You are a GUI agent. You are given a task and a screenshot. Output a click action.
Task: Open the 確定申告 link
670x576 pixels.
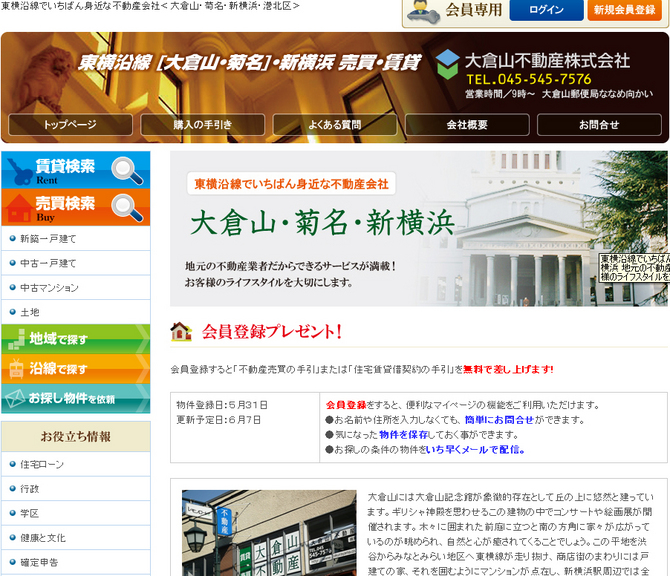point(39,562)
